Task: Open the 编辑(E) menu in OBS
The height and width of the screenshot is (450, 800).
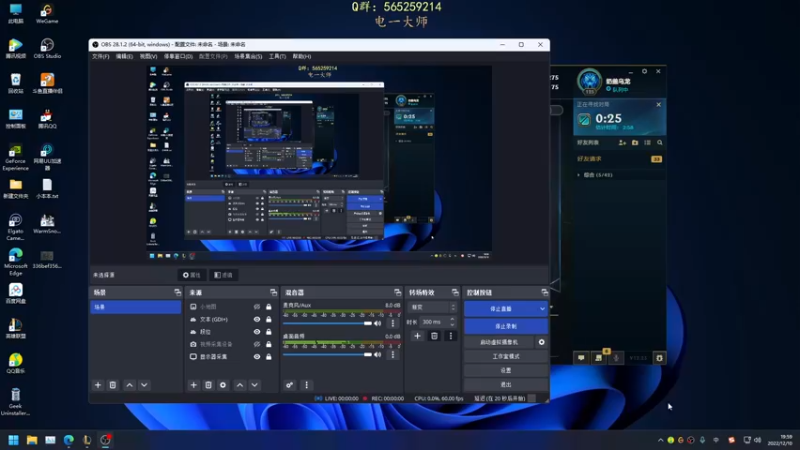Action: coord(124,56)
